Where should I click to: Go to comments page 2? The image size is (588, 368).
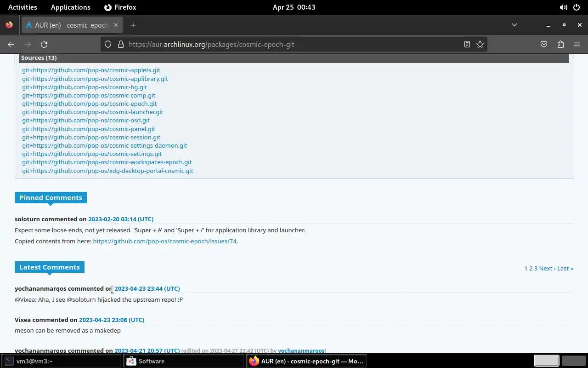click(531, 268)
